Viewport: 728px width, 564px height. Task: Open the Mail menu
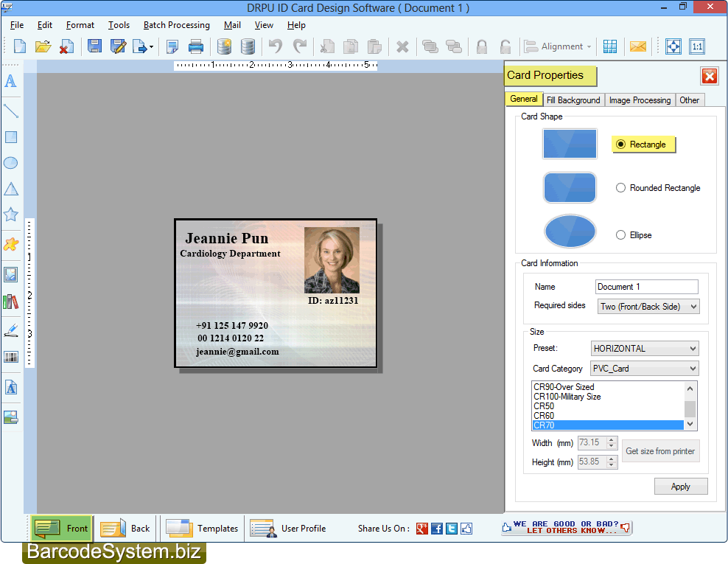pyautogui.click(x=232, y=25)
